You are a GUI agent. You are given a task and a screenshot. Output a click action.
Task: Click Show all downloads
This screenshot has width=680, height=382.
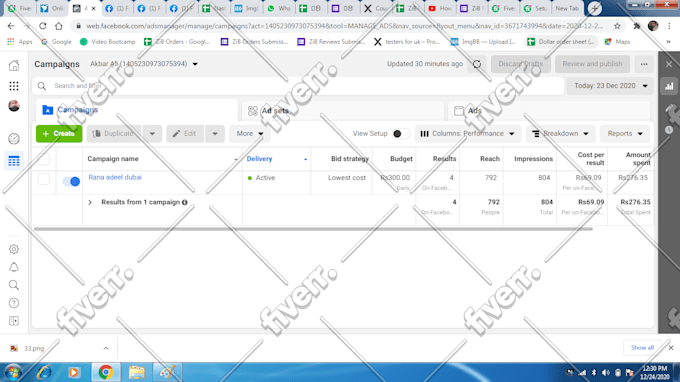pyautogui.click(x=642, y=348)
